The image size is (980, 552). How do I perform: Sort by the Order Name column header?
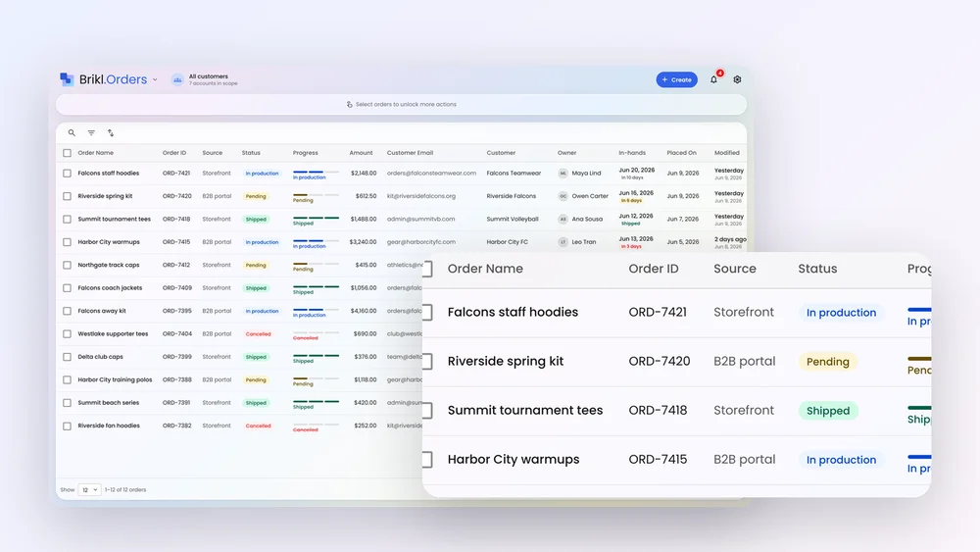point(96,153)
